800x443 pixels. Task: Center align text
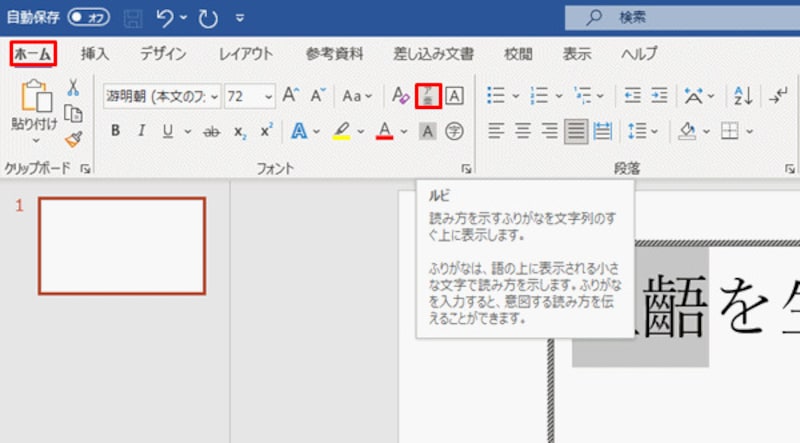coord(522,131)
